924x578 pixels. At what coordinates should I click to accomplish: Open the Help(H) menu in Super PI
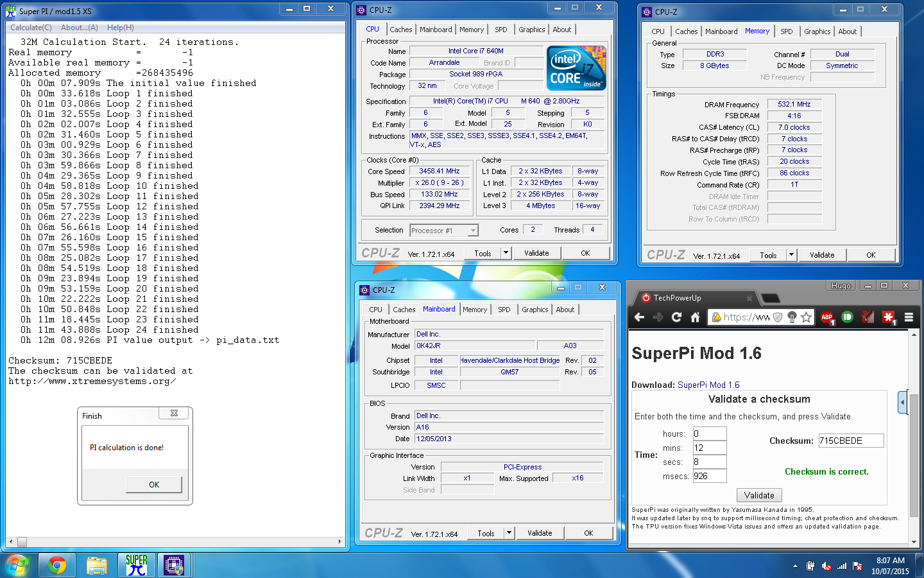tap(121, 28)
